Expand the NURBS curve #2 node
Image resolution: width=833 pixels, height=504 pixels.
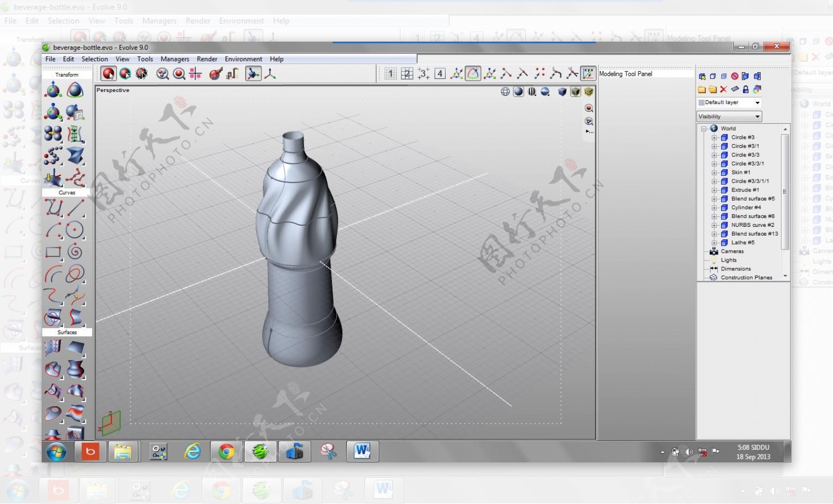pyautogui.click(x=714, y=225)
